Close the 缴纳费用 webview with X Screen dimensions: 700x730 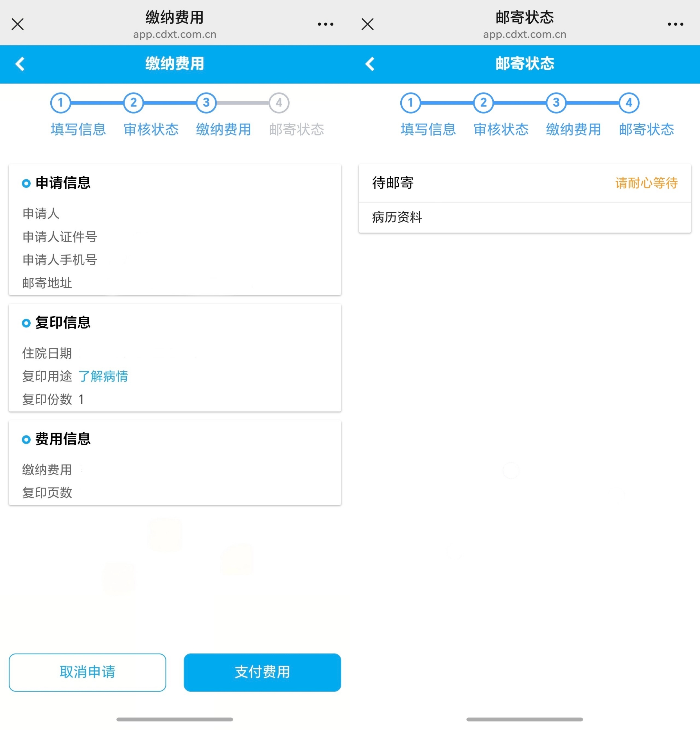pyautogui.click(x=17, y=24)
